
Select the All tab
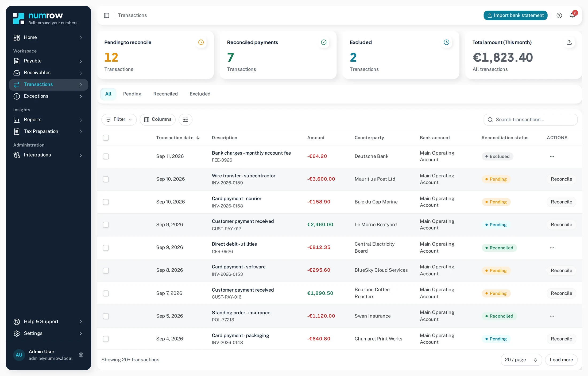click(108, 94)
